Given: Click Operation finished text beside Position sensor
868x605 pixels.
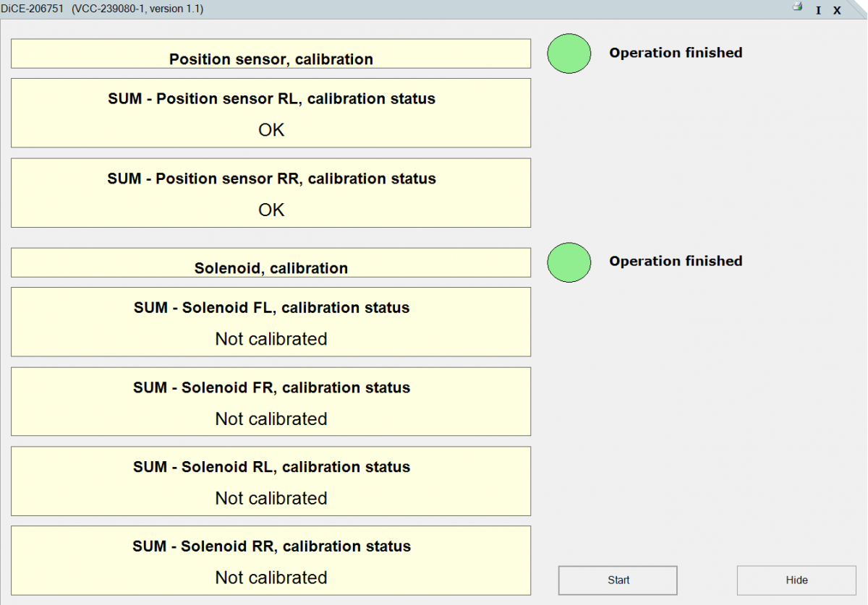Looking at the screenshot, I should [x=676, y=53].
